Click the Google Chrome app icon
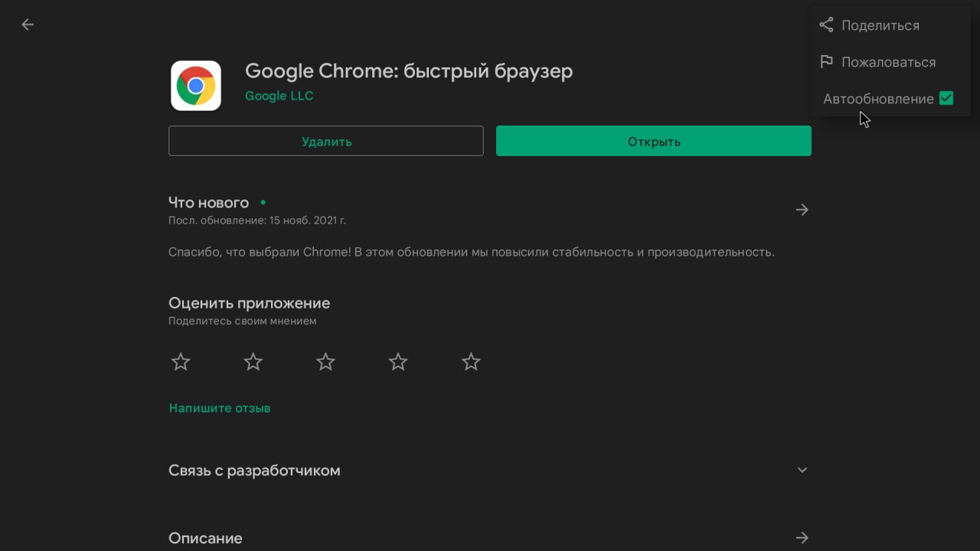This screenshot has width=980, height=551. (x=196, y=86)
